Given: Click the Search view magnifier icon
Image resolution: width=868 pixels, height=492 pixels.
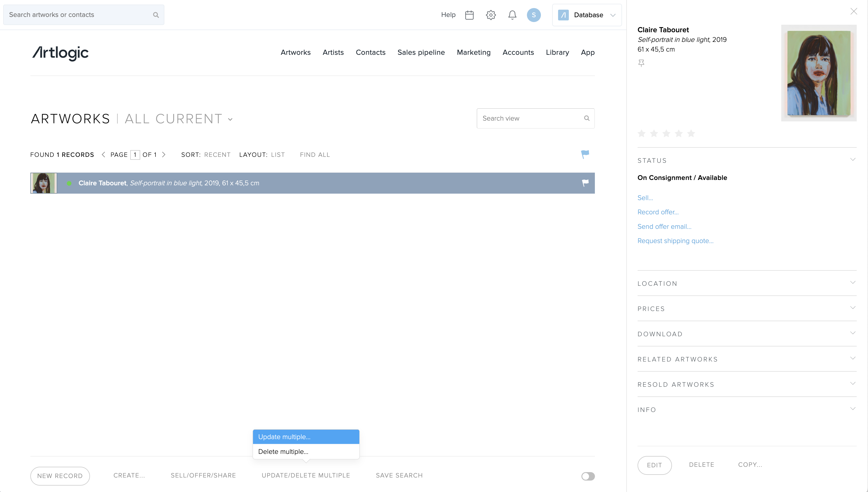Looking at the screenshot, I should click(x=587, y=118).
